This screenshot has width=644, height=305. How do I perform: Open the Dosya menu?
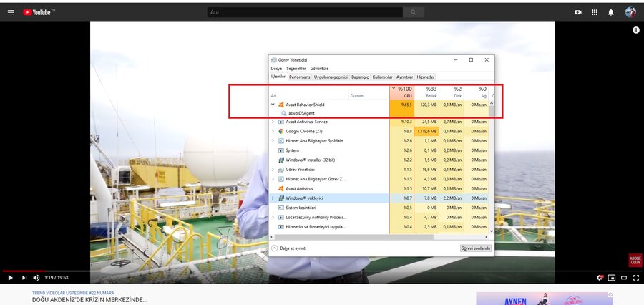click(x=276, y=68)
